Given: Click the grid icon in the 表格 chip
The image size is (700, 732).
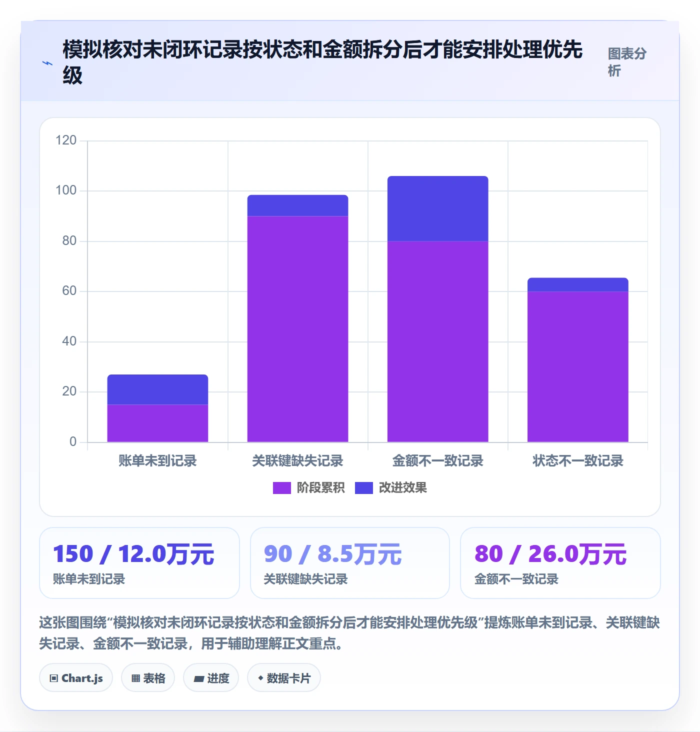Looking at the screenshot, I should coord(135,678).
